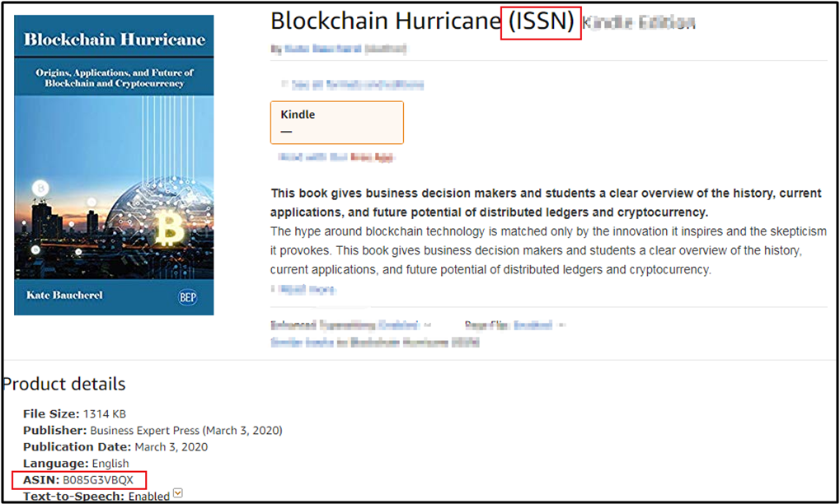Click the ASIN value B085G3VBQX
Image resolution: width=840 pixels, height=504 pixels.
coord(99,479)
